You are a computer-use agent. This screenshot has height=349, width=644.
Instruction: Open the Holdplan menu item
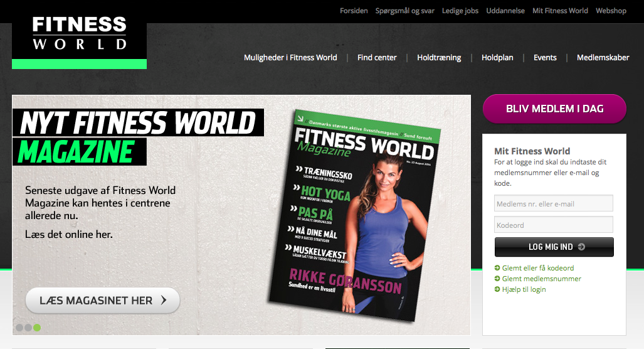click(497, 58)
